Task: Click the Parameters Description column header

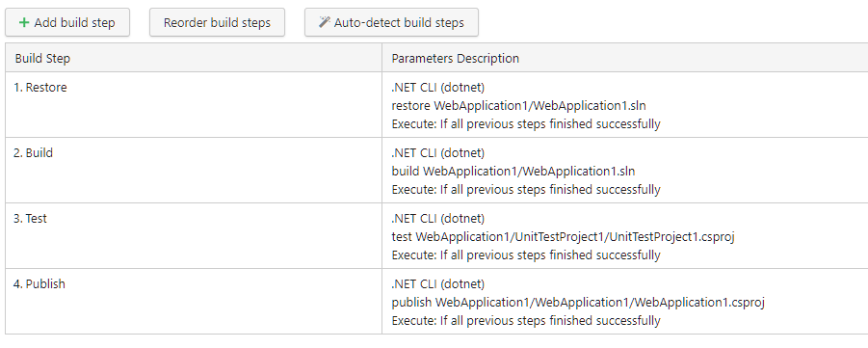Action: point(456,58)
